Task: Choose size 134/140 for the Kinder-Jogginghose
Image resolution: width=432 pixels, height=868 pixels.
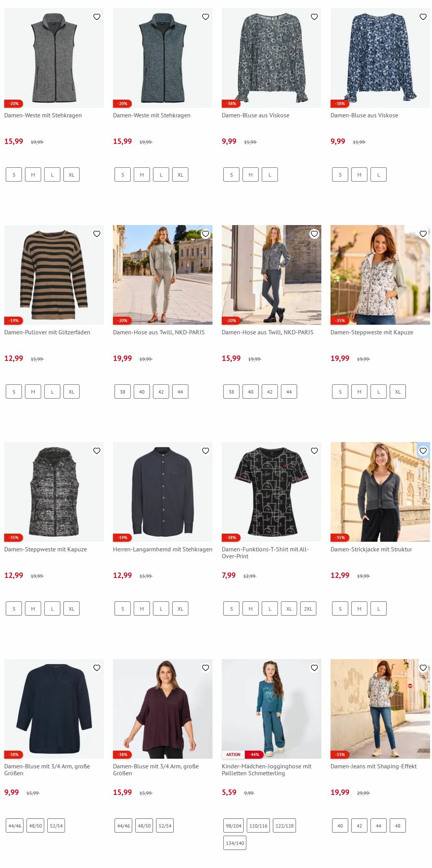Action: (x=235, y=843)
